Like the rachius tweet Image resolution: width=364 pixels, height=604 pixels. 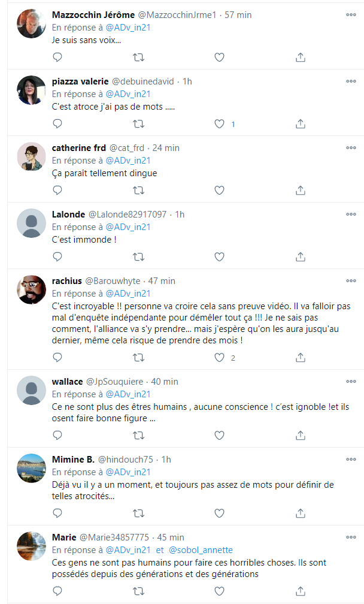point(219,358)
